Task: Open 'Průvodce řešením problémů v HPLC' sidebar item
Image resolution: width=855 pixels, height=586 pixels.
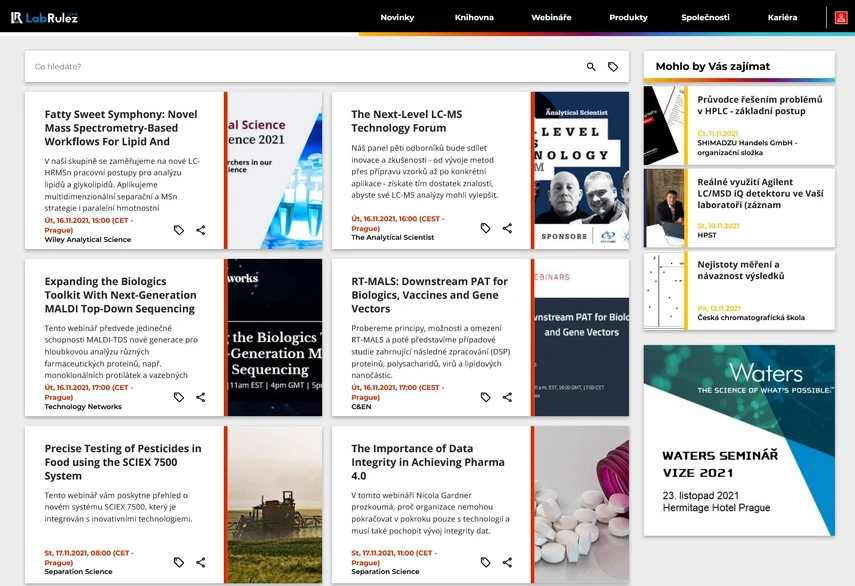Action: (760, 105)
